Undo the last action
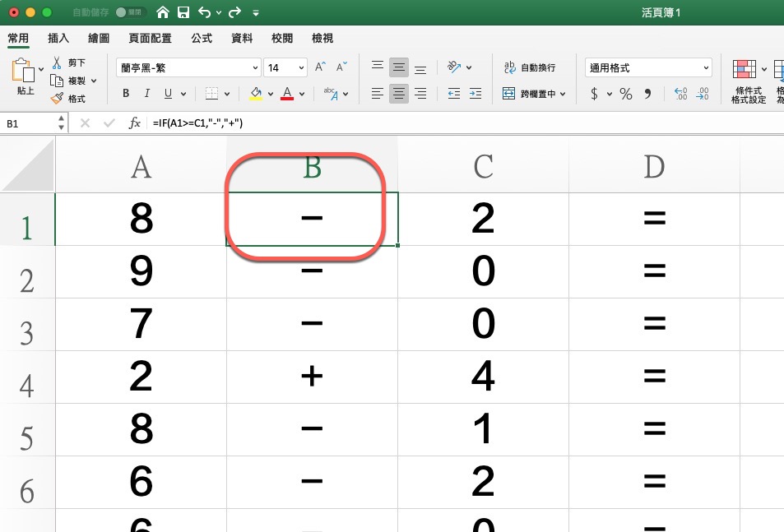 206,12
